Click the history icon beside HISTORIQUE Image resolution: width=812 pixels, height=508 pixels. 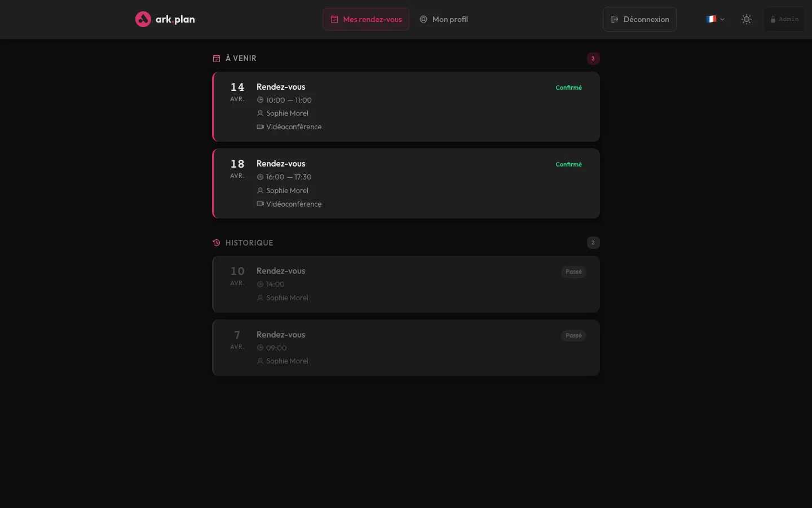(216, 242)
